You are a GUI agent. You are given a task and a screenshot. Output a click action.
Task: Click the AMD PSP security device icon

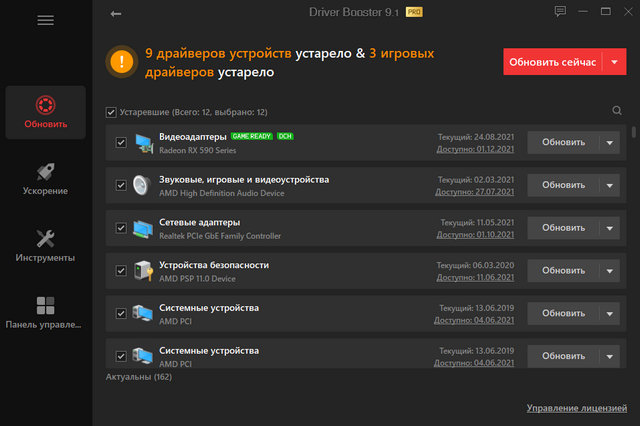pos(142,271)
